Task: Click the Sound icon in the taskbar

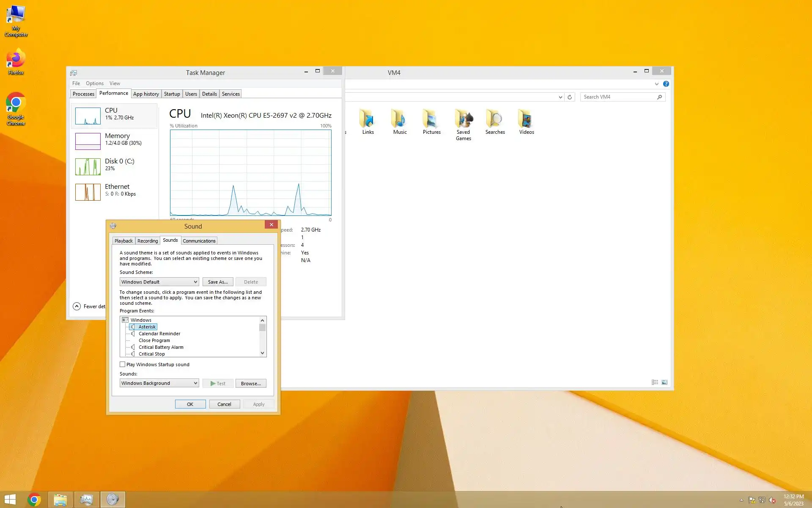Action: pyautogui.click(x=112, y=500)
